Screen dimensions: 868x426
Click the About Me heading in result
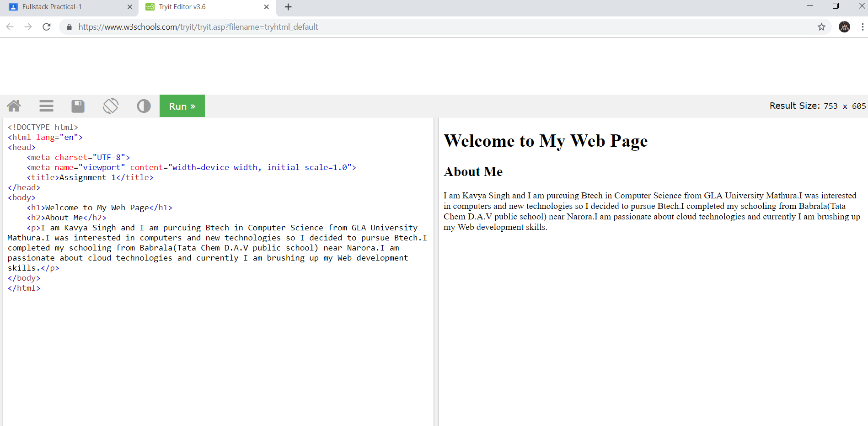pyautogui.click(x=473, y=171)
